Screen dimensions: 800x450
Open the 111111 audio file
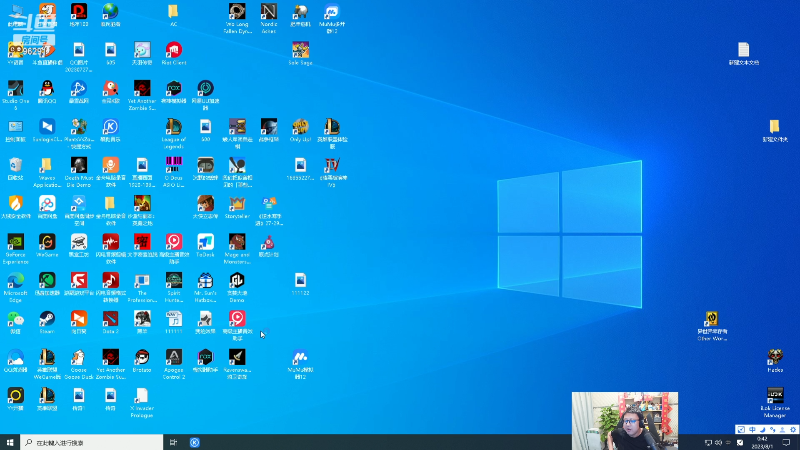point(173,322)
